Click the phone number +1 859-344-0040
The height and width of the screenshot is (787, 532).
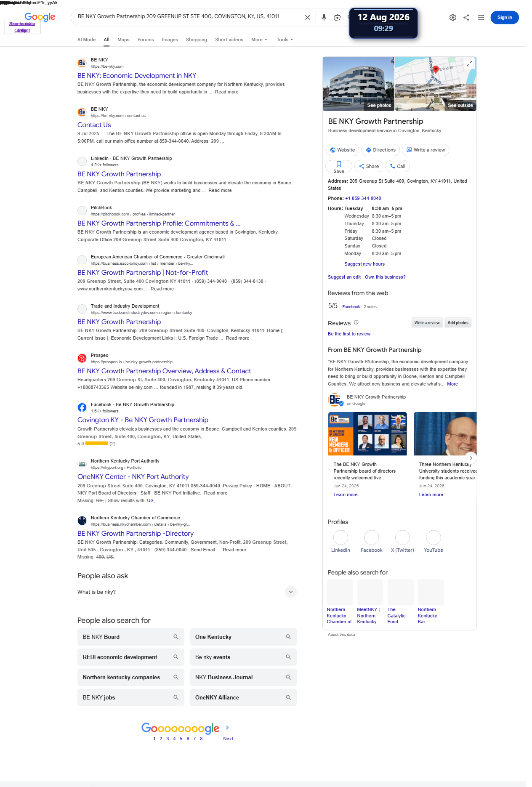tap(363, 198)
